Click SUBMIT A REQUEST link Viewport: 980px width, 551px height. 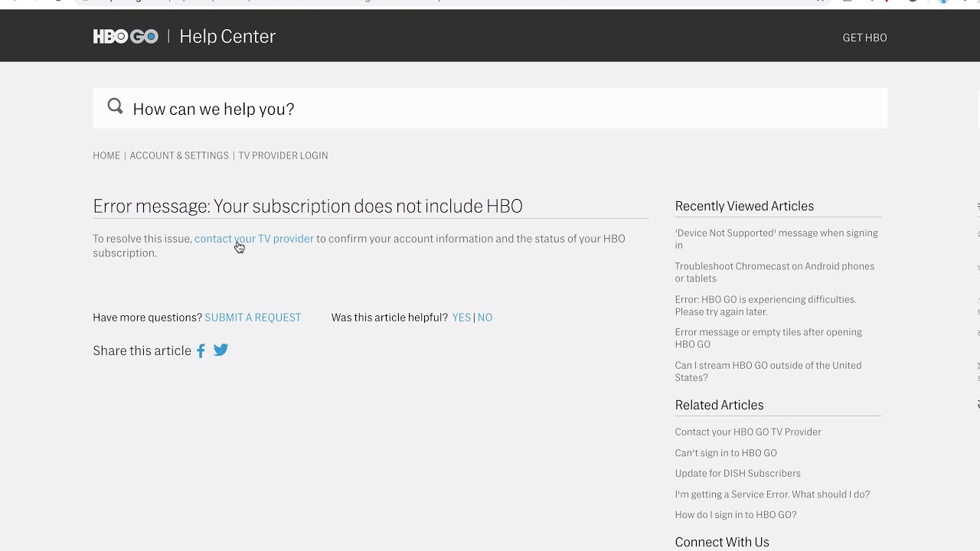click(253, 318)
